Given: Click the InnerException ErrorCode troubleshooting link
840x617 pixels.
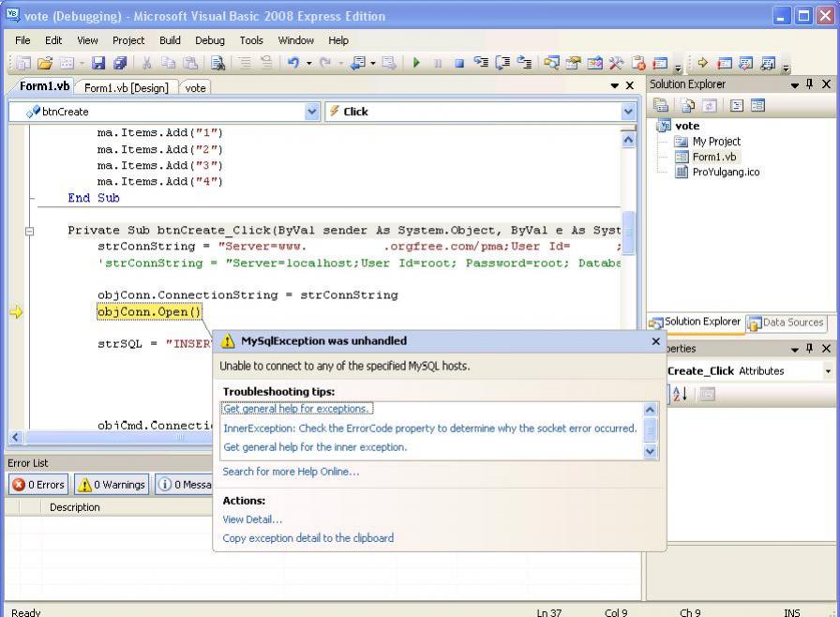Looking at the screenshot, I should (x=429, y=428).
